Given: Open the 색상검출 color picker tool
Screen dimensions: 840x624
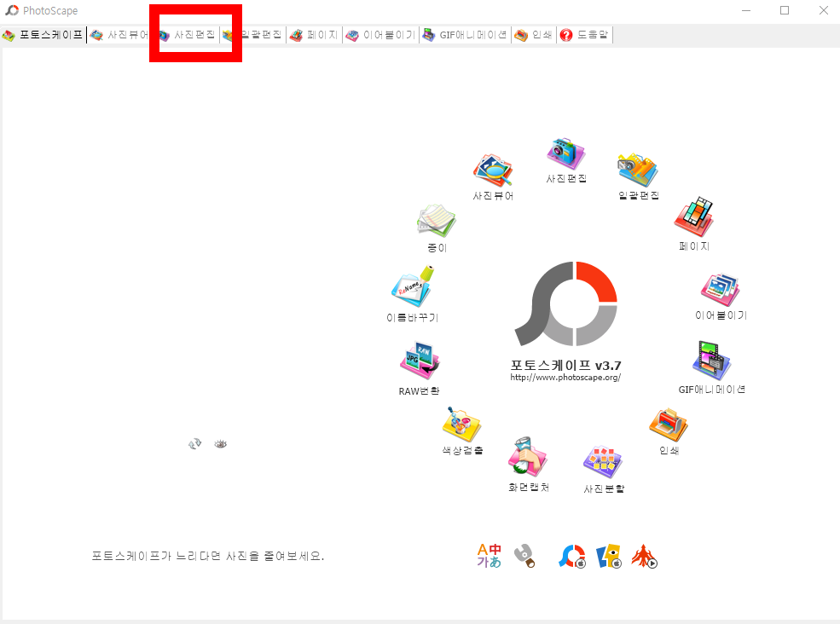Looking at the screenshot, I should [x=461, y=425].
